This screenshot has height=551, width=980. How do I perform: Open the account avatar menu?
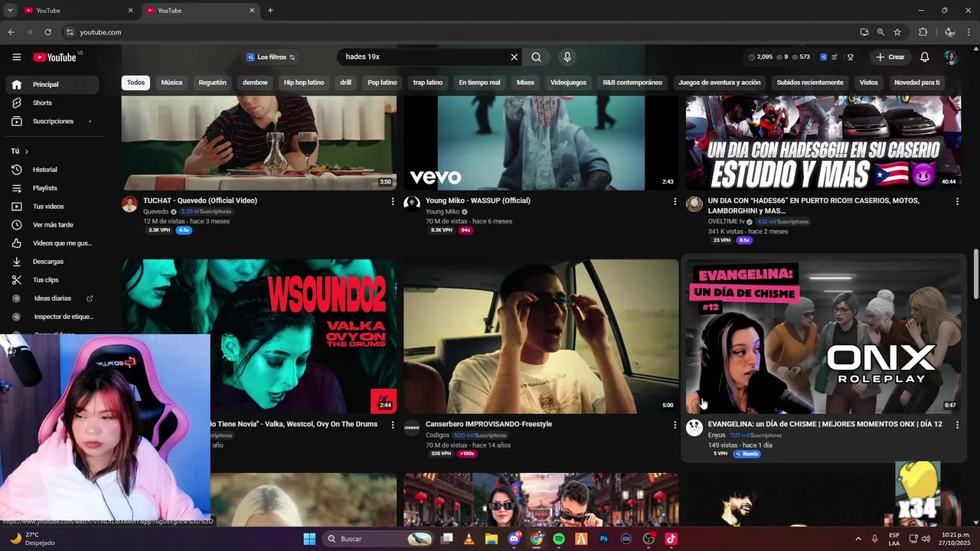tap(950, 57)
